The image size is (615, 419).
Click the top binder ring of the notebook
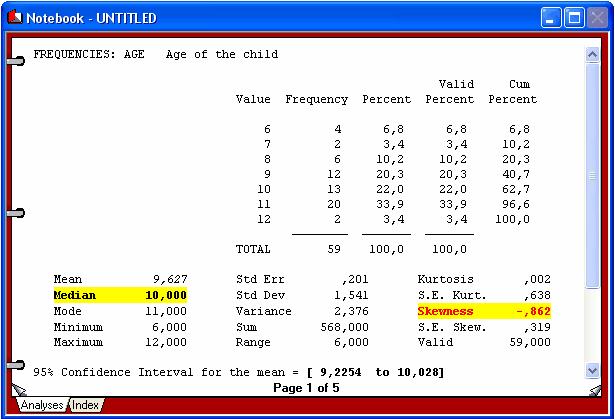[15, 63]
